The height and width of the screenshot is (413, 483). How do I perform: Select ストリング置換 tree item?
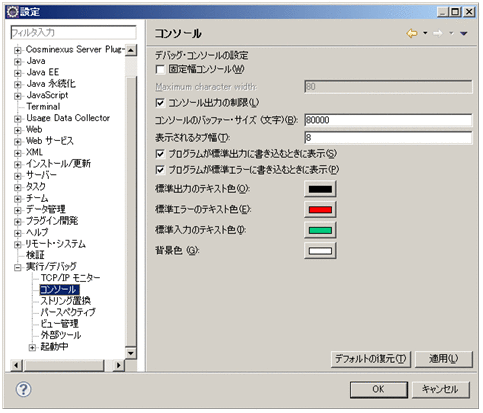pyautogui.click(x=65, y=301)
